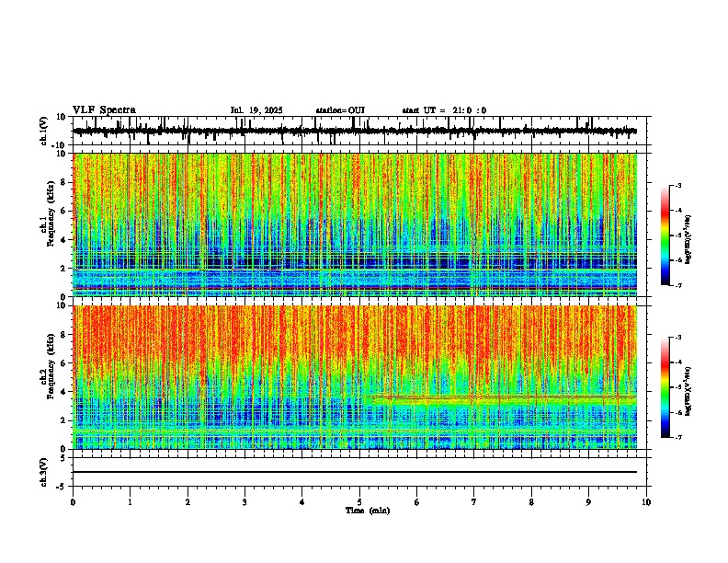Click the "start UT = 21:0 :0" label

coord(444,110)
